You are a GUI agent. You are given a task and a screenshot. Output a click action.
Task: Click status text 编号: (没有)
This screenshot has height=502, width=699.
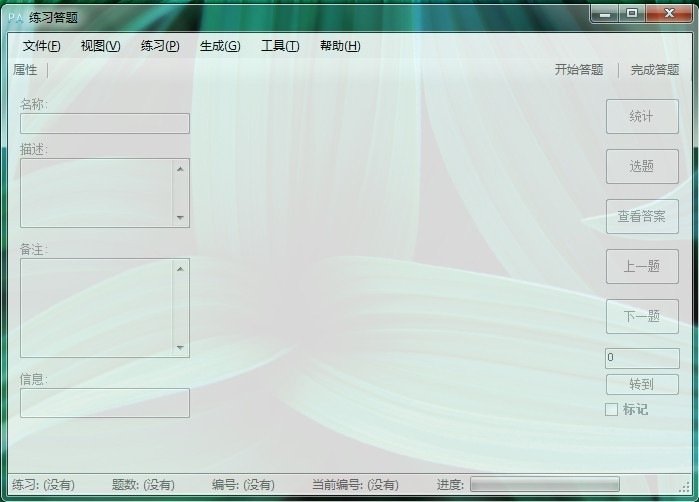coord(243,484)
